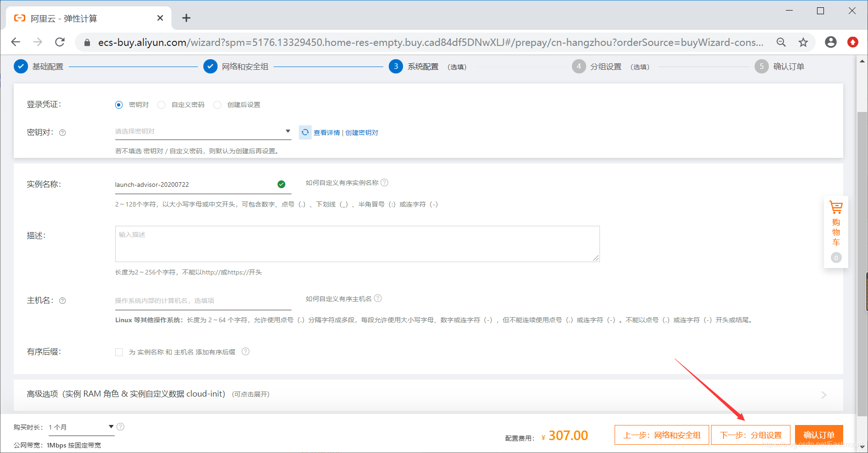Click the help icon beside 有序后缀

pyautogui.click(x=246, y=352)
